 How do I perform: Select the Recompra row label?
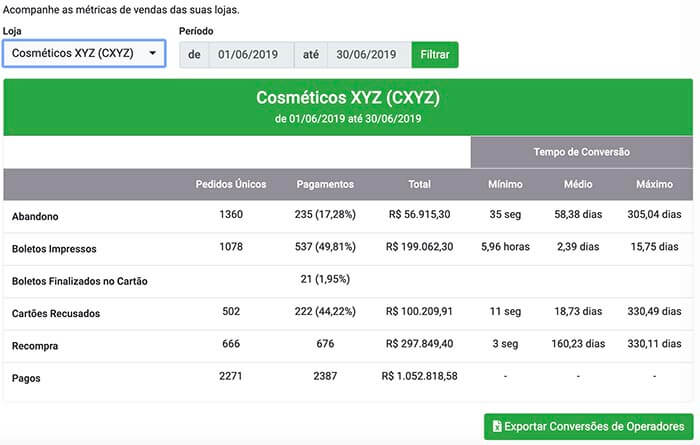[x=35, y=346]
